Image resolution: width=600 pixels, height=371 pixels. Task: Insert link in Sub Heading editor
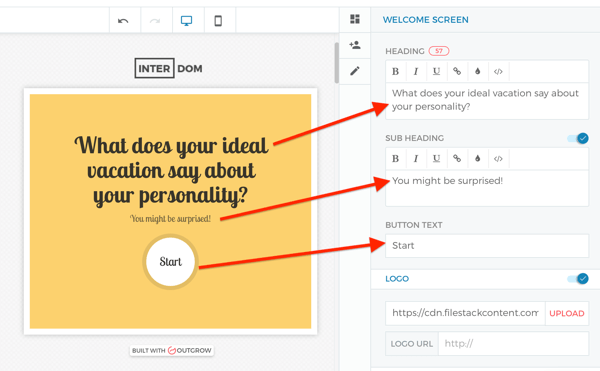pyautogui.click(x=457, y=159)
